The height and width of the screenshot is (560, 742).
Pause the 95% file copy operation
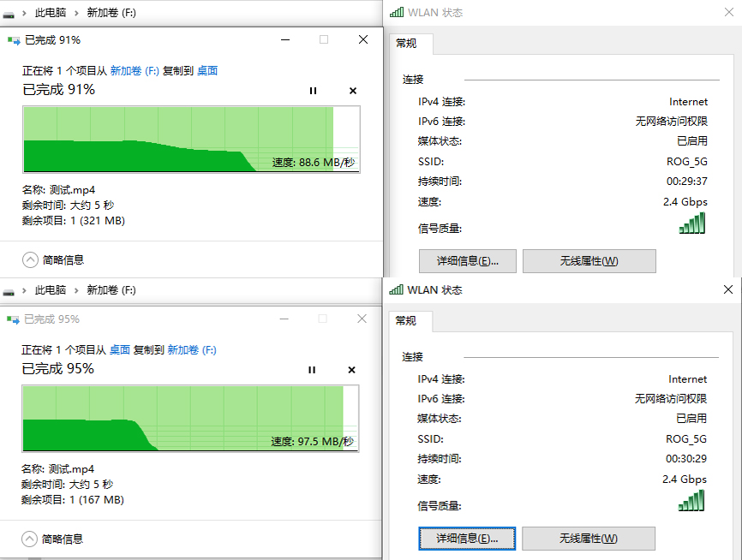click(x=313, y=370)
